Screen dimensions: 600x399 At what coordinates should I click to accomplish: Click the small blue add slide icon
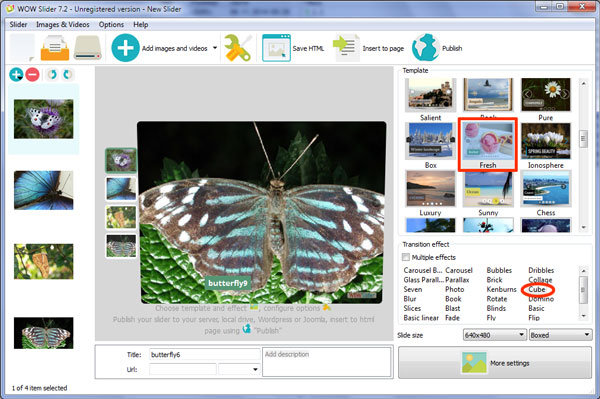pyautogui.click(x=16, y=75)
